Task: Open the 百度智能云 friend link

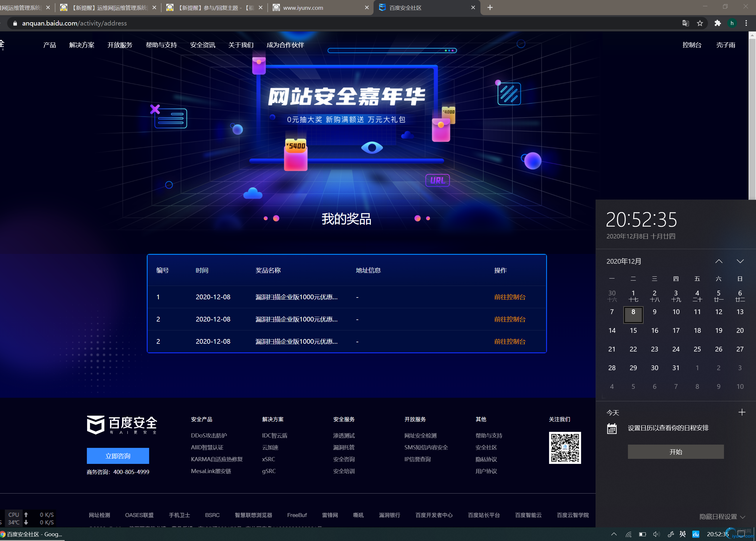Action: [528, 515]
